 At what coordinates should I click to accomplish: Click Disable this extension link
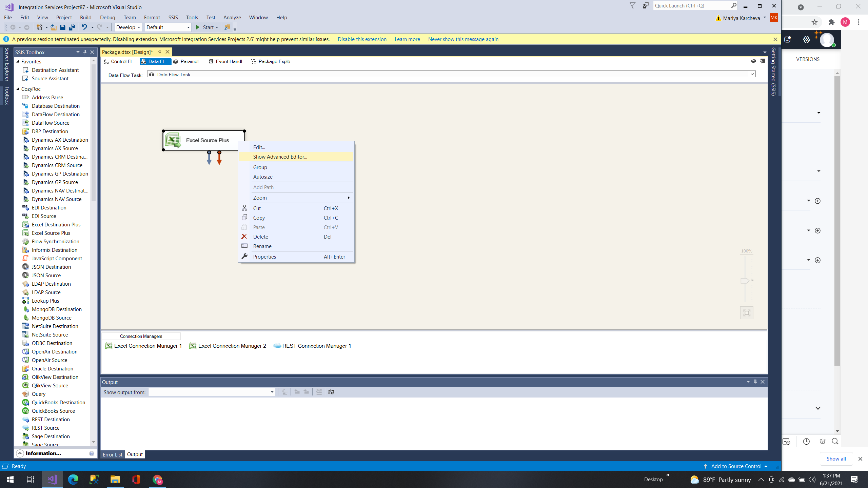[362, 39]
